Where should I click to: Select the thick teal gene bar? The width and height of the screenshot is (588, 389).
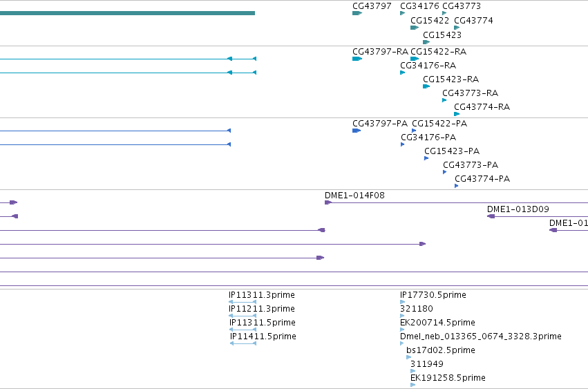pyautogui.click(x=128, y=13)
